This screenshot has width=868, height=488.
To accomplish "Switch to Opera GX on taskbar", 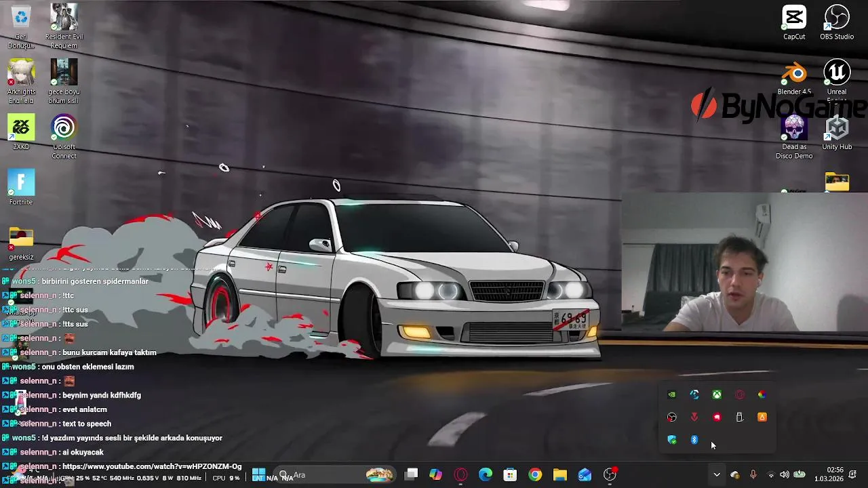I will pyautogui.click(x=461, y=474).
